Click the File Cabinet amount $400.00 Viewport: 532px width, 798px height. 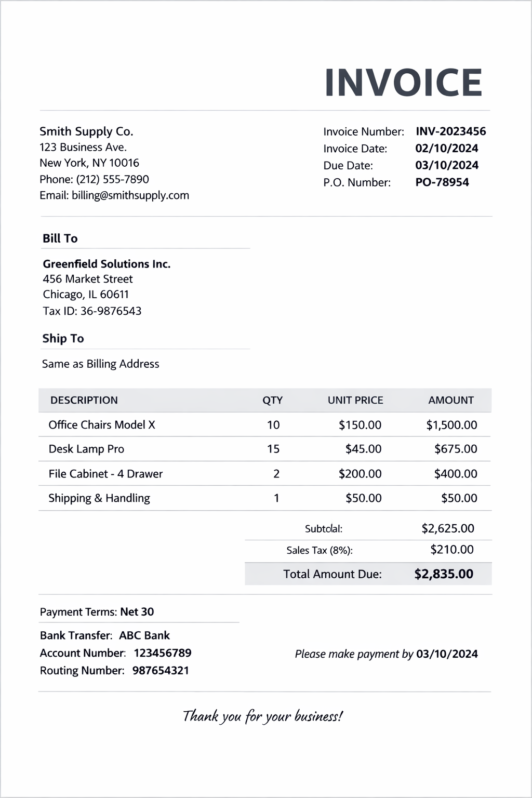tap(455, 474)
